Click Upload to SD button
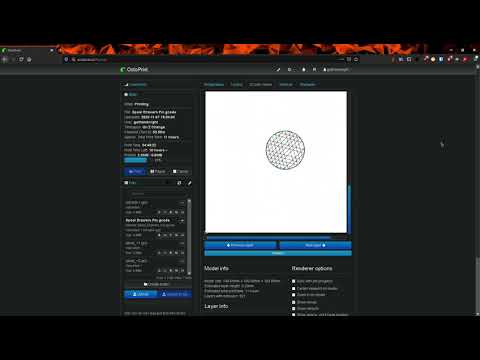 (x=175, y=294)
